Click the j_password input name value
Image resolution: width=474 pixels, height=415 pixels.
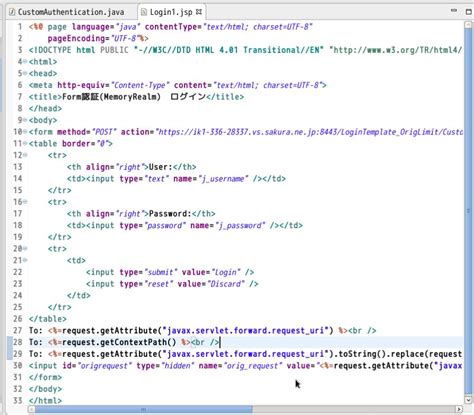240,225
